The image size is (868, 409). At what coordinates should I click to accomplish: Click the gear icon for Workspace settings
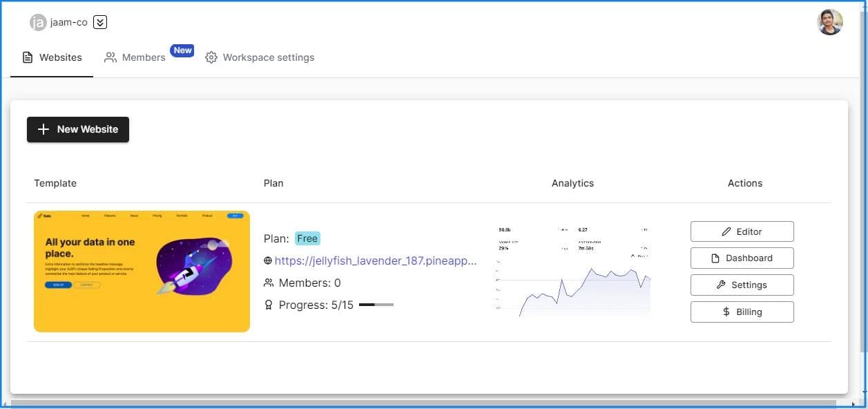click(211, 57)
